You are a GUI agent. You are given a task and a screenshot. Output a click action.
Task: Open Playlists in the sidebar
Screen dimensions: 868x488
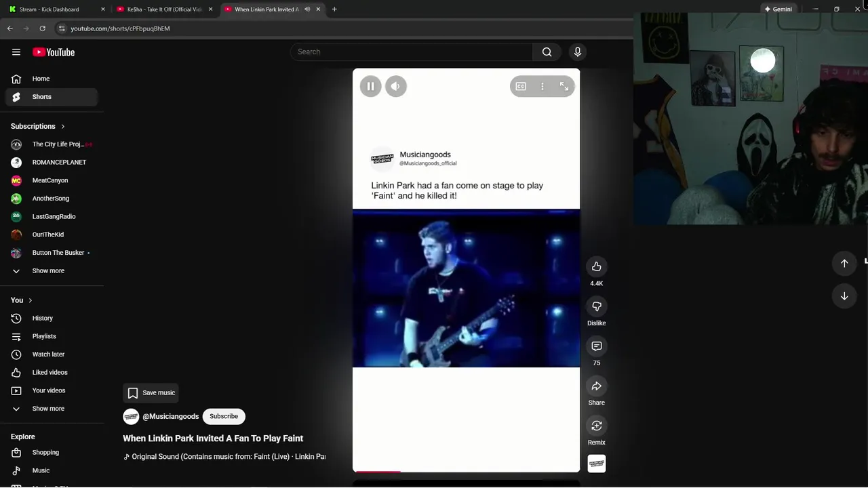[x=52, y=336]
